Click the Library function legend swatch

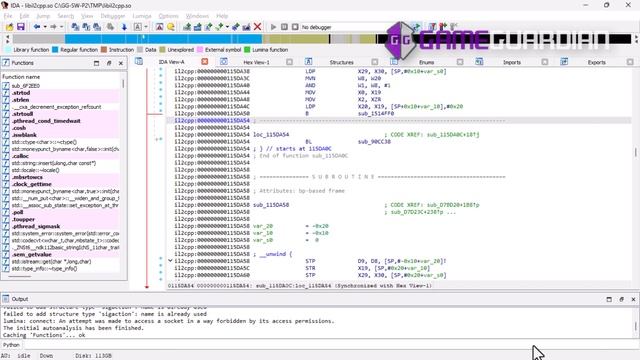(x=8, y=50)
